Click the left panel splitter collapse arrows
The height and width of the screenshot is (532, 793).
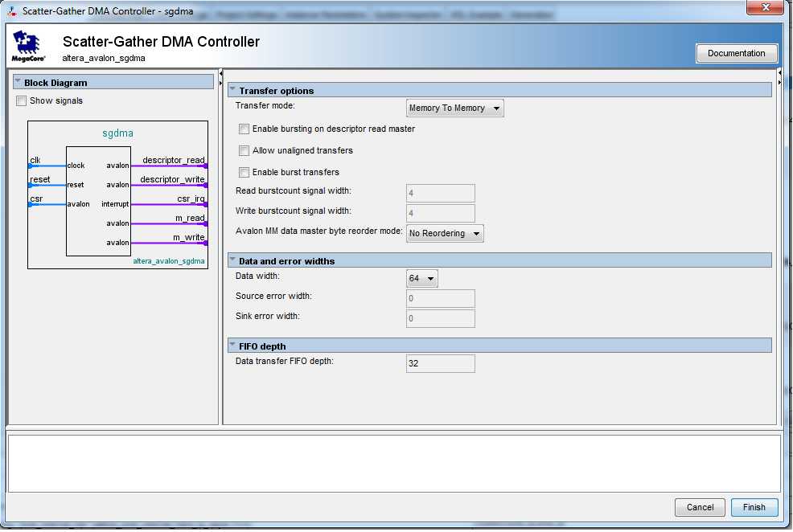(x=220, y=78)
